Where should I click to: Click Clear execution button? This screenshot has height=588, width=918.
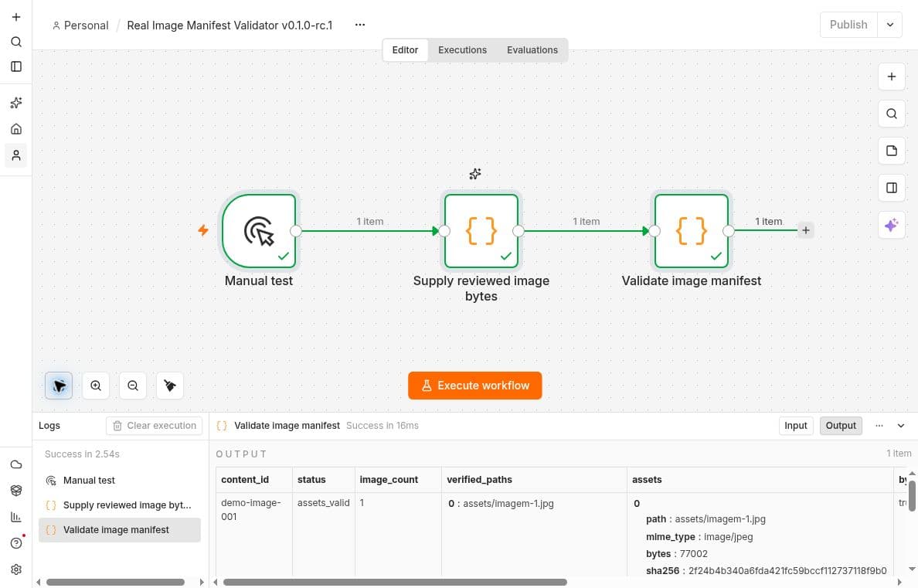point(154,426)
